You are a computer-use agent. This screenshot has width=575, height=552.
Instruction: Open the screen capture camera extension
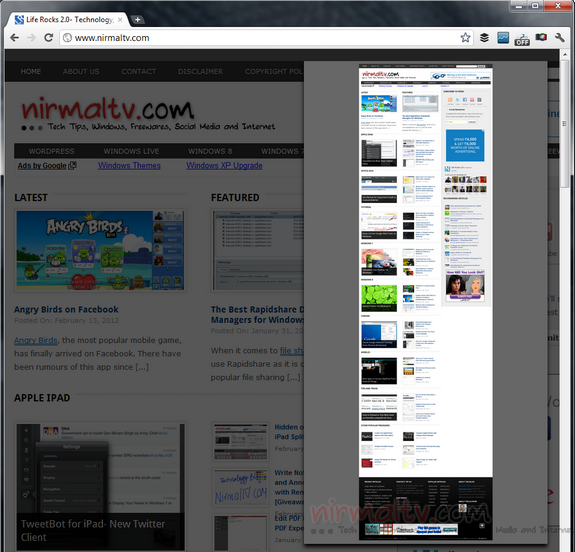click(541, 37)
